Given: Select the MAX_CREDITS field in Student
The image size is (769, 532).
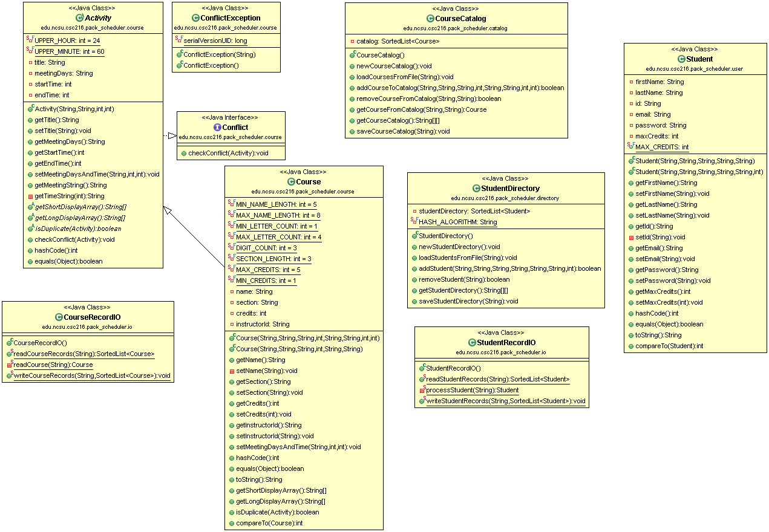Looking at the screenshot, I should 661,147.
